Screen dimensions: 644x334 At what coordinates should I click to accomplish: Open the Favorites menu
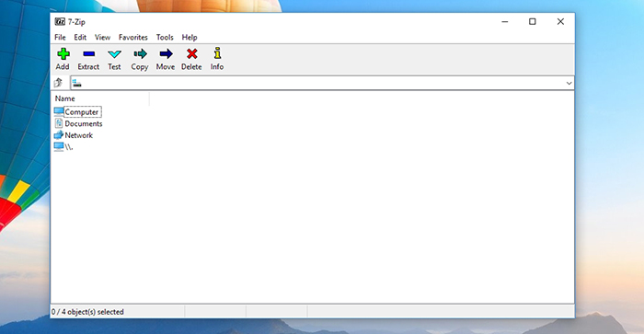coord(133,38)
